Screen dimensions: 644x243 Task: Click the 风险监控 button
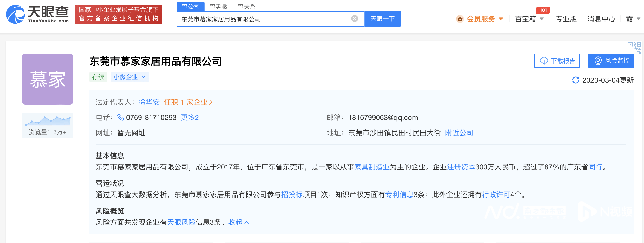tap(611, 61)
